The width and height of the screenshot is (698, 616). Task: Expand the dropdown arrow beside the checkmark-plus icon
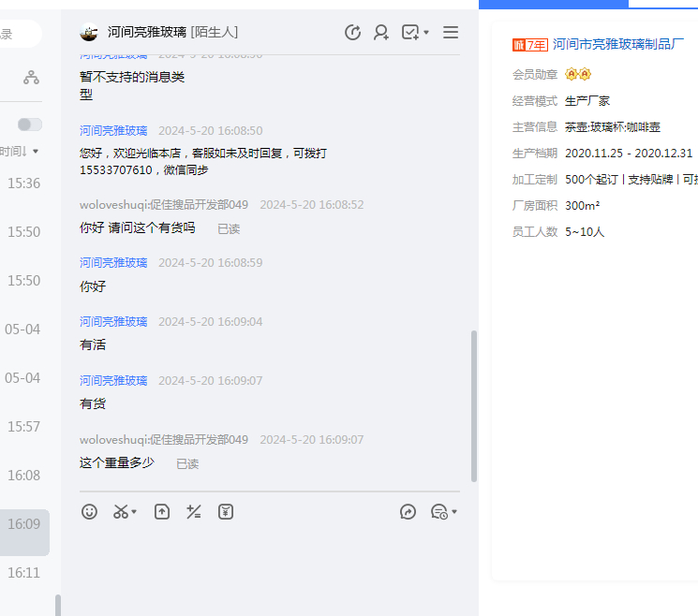point(426,33)
